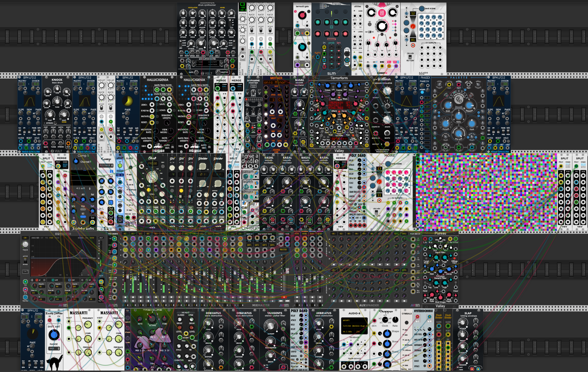
Task: Open the RANGE selector below SHIFT AMT knob
Action: pos(54,348)
